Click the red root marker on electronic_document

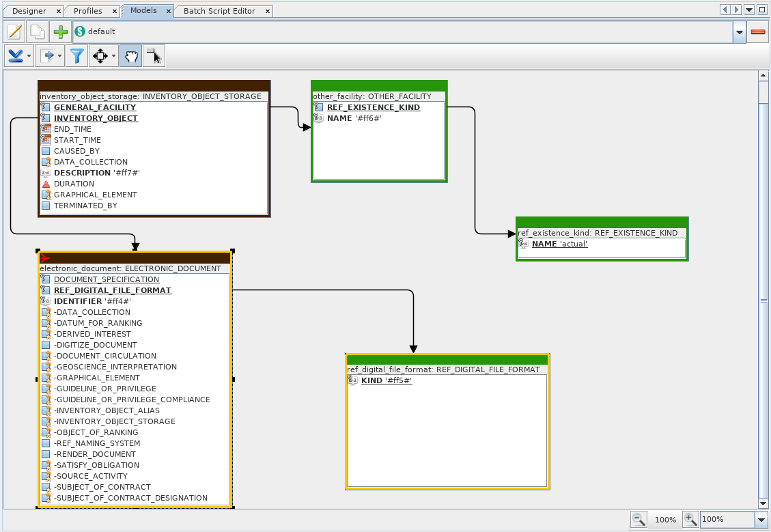point(45,257)
